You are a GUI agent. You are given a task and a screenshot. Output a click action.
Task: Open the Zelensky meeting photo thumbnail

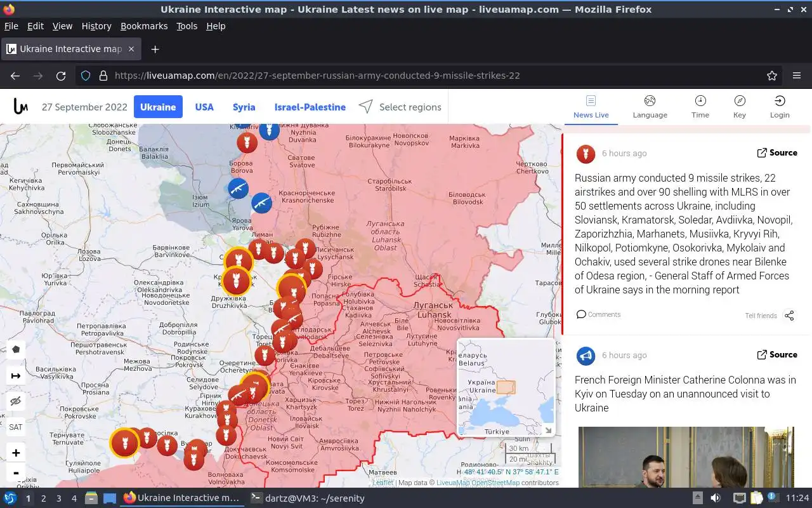tap(686, 457)
